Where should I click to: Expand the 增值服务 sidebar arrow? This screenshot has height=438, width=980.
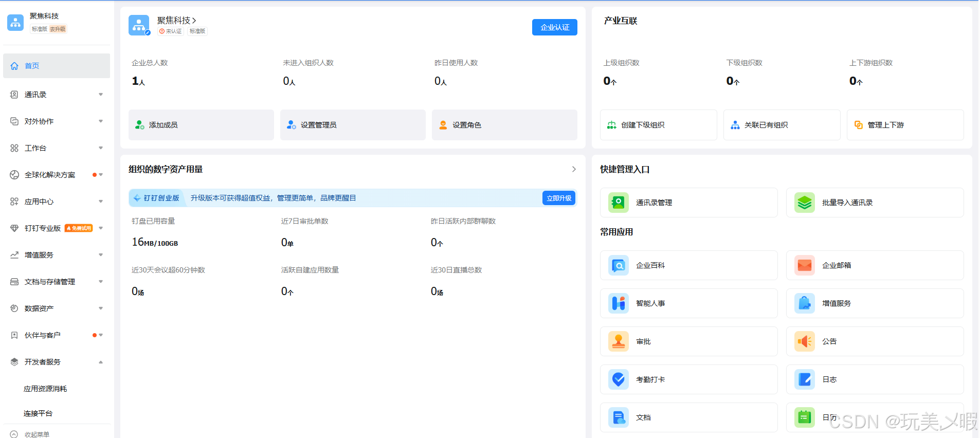tap(101, 255)
